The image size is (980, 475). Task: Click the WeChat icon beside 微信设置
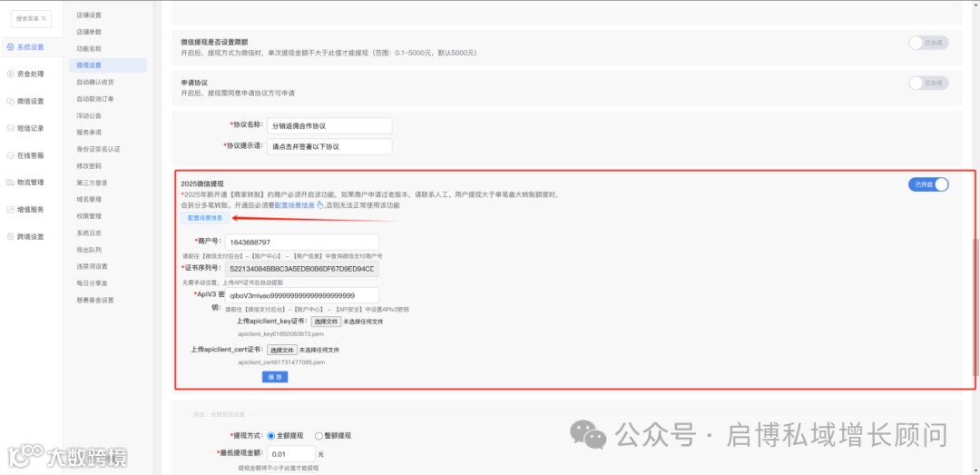click(10, 101)
